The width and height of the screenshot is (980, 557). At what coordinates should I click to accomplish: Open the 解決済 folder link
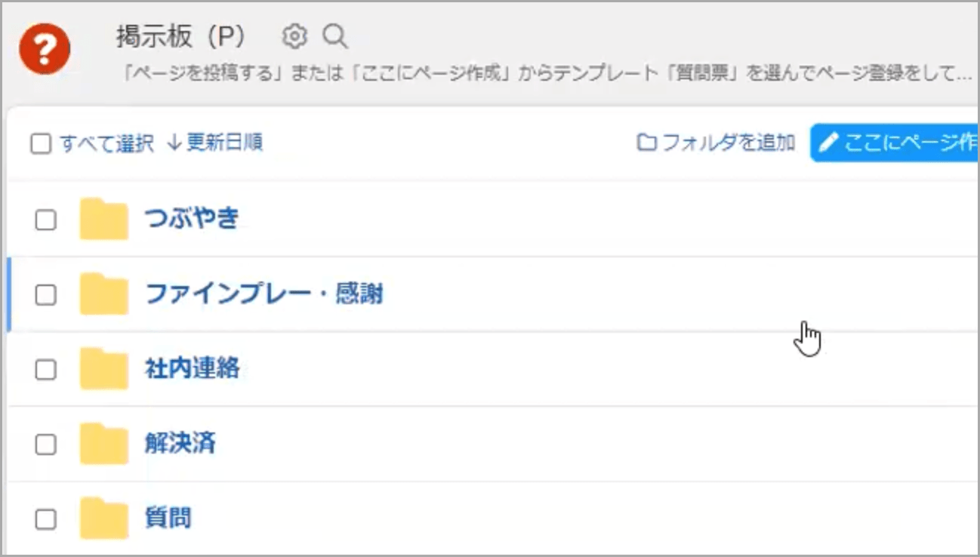[180, 443]
